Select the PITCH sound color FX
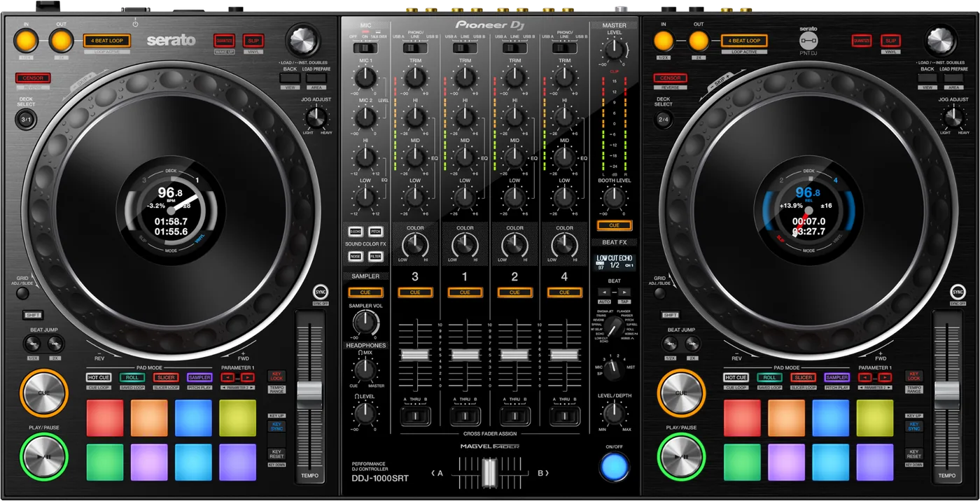 pyautogui.click(x=376, y=231)
